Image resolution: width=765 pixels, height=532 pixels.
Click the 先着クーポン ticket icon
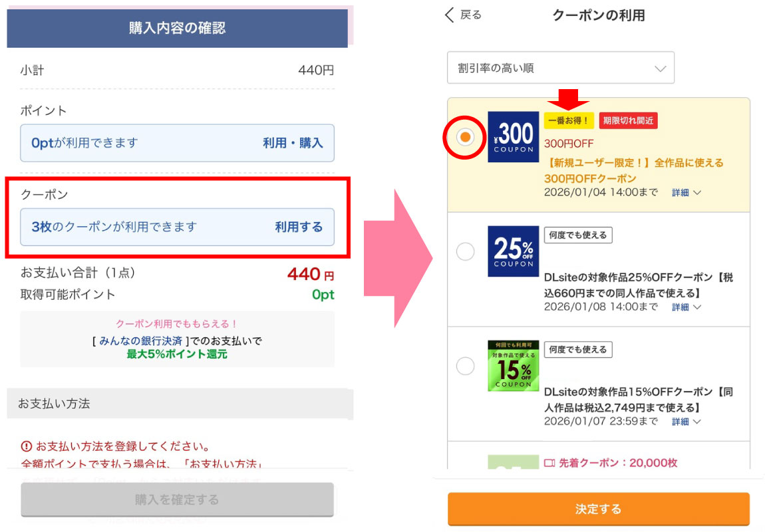(x=549, y=463)
